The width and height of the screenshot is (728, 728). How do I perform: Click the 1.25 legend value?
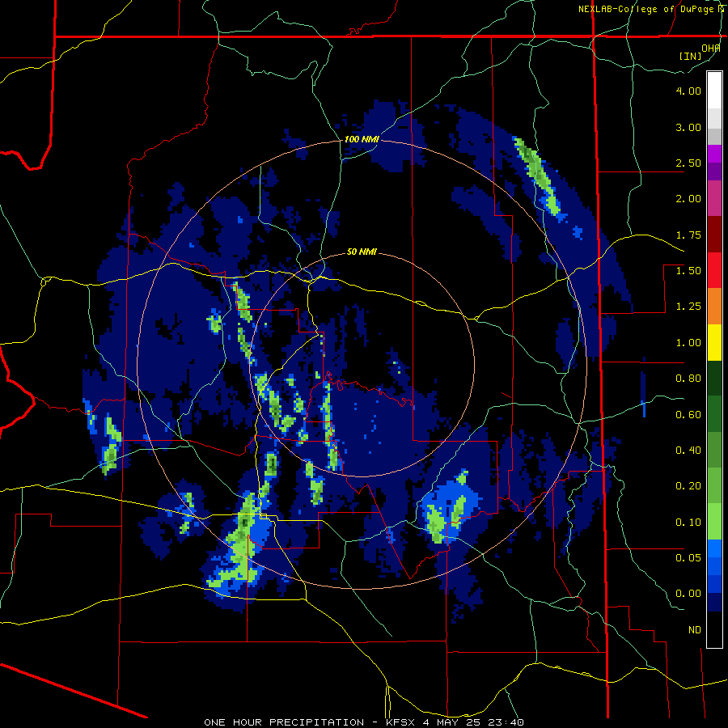[x=688, y=307]
